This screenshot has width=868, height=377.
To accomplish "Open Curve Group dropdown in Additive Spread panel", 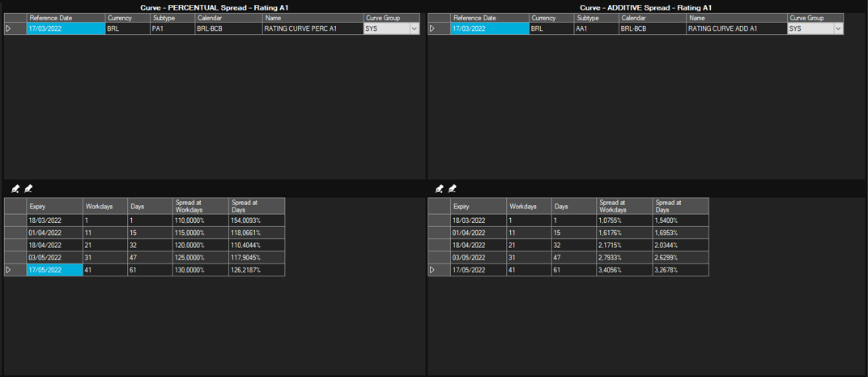I will (x=838, y=29).
